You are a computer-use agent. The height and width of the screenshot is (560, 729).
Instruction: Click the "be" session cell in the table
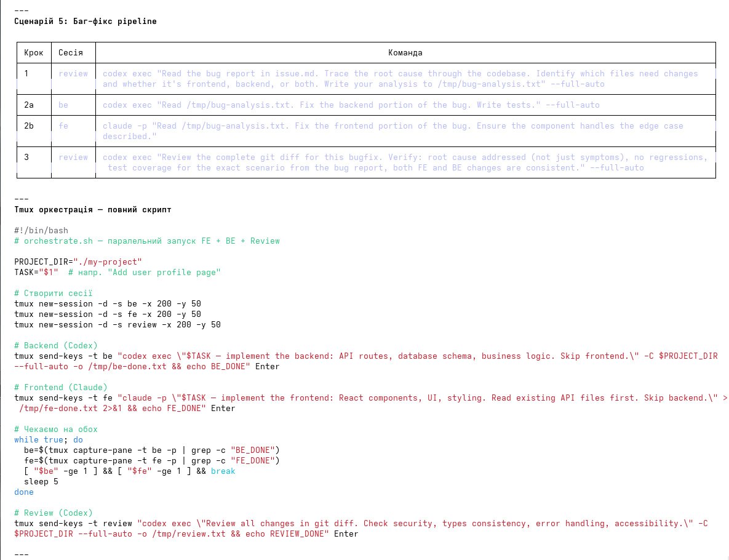click(63, 105)
